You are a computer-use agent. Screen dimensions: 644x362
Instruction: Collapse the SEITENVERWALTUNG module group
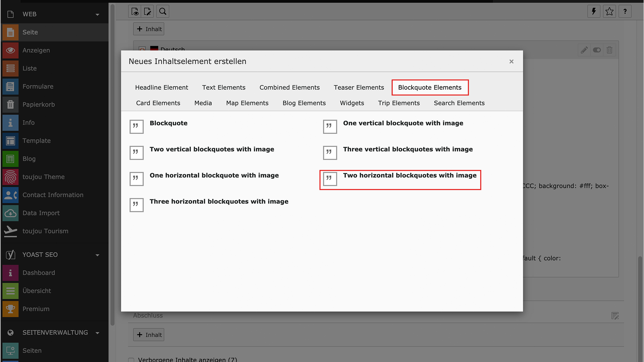tap(97, 333)
